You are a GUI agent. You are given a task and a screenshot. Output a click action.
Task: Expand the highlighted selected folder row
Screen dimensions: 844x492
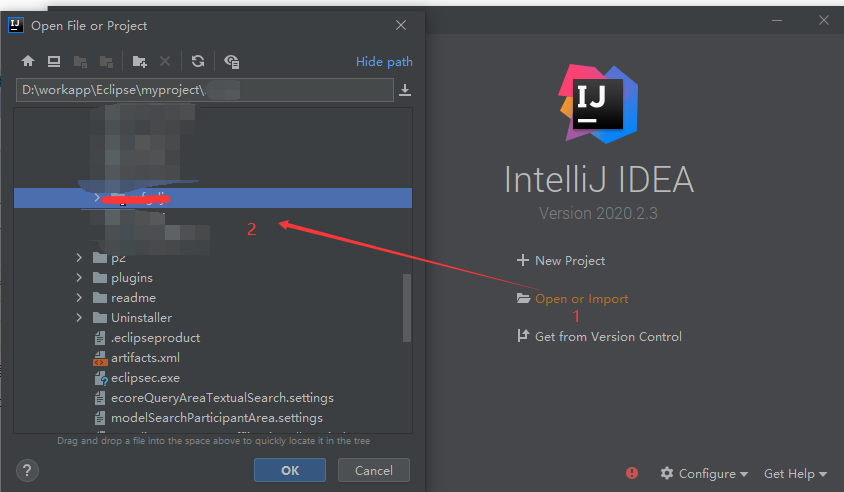click(97, 198)
